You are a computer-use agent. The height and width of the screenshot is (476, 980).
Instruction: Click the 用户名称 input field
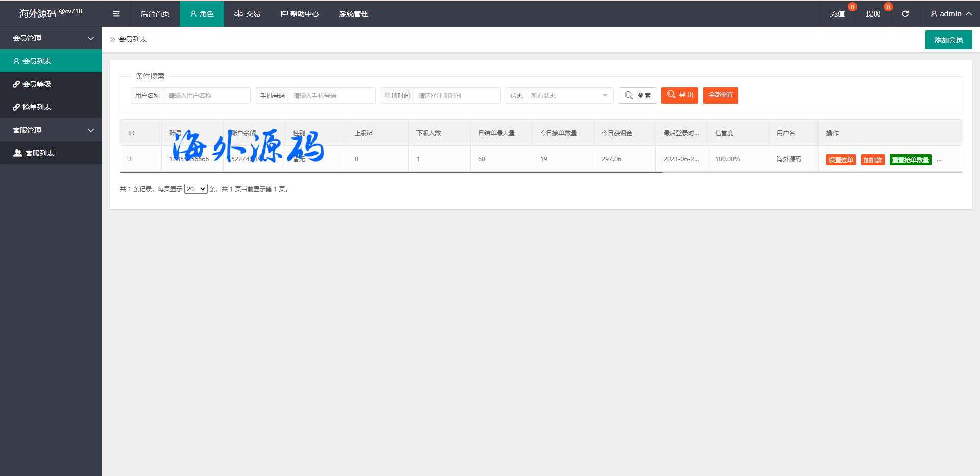[x=207, y=95]
